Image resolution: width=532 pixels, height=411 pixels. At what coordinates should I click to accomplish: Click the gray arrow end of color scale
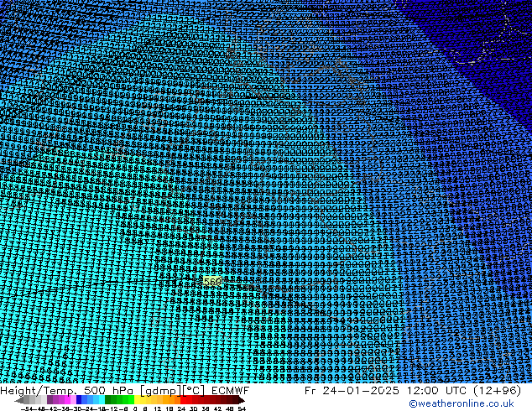tap(19, 400)
